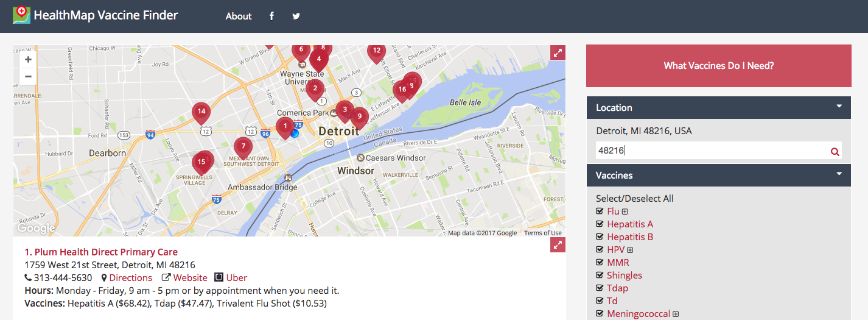Viewport: 868px width, 320px height.
Task: Open the Website link
Action: pyautogui.click(x=191, y=278)
